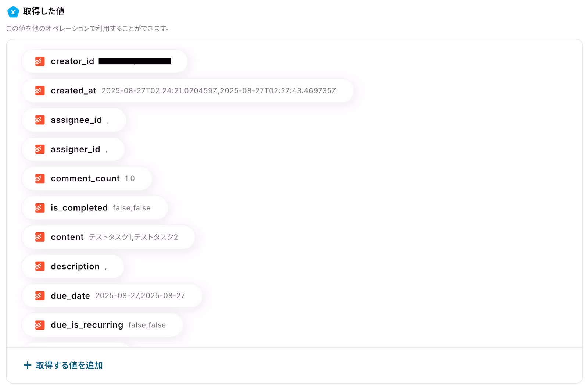Pick the comment_count 1,0 chip
Viewport: 588px width, 388px height.
pyautogui.click(x=87, y=178)
